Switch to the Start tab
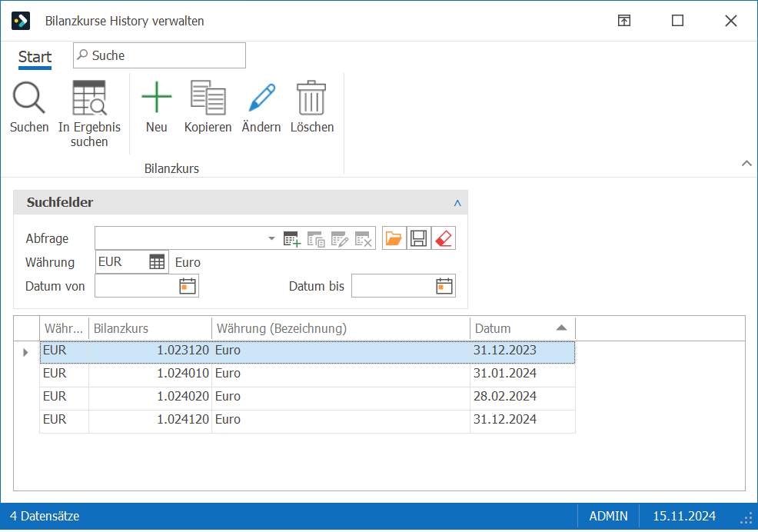 tap(35, 57)
